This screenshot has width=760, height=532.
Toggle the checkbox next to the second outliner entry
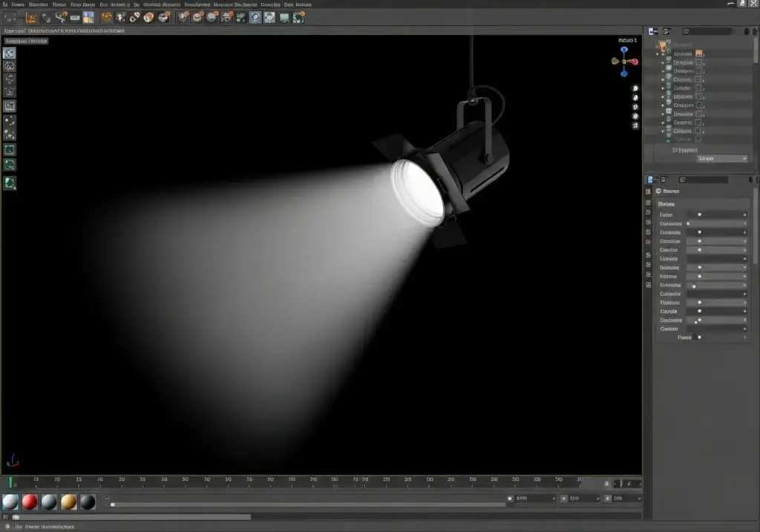698,62
